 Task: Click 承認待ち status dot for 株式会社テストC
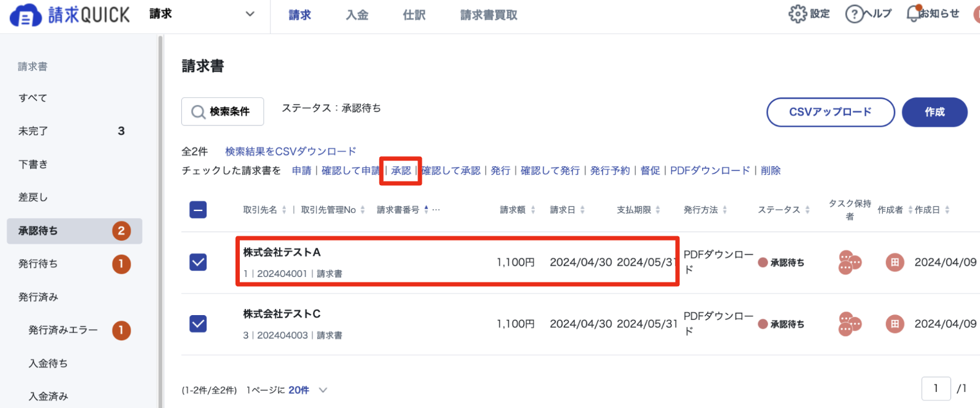point(763,324)
